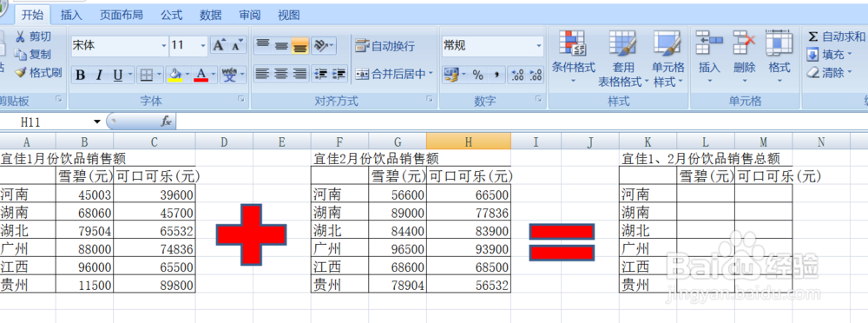Open cell Format (格式) menu
The width and height of the screenshot is (868, 323).
(779, 57)
